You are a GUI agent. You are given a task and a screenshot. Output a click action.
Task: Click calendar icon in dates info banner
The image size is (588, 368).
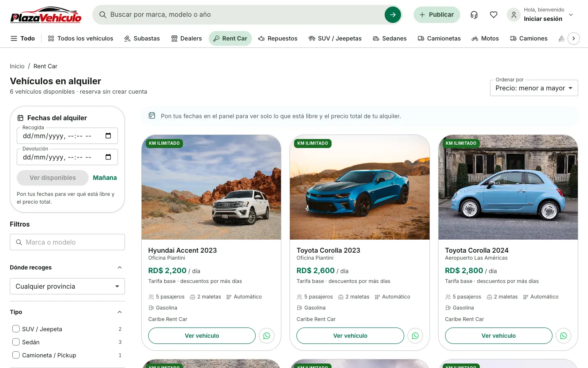[152, 116]
